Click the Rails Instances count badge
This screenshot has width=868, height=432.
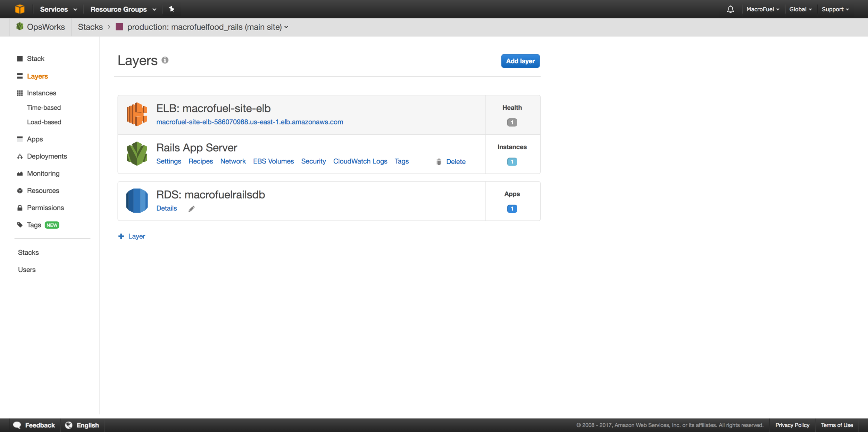512,162
